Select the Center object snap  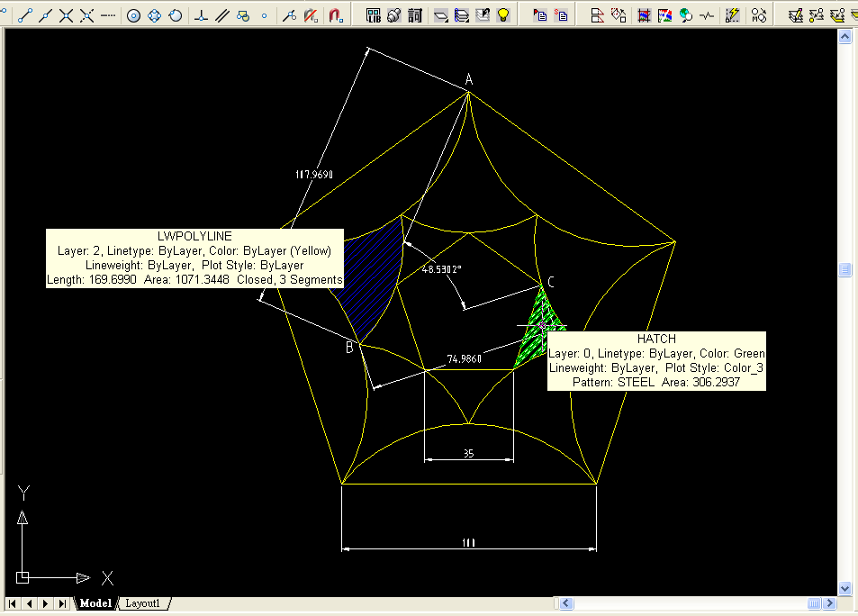[133, 15]
